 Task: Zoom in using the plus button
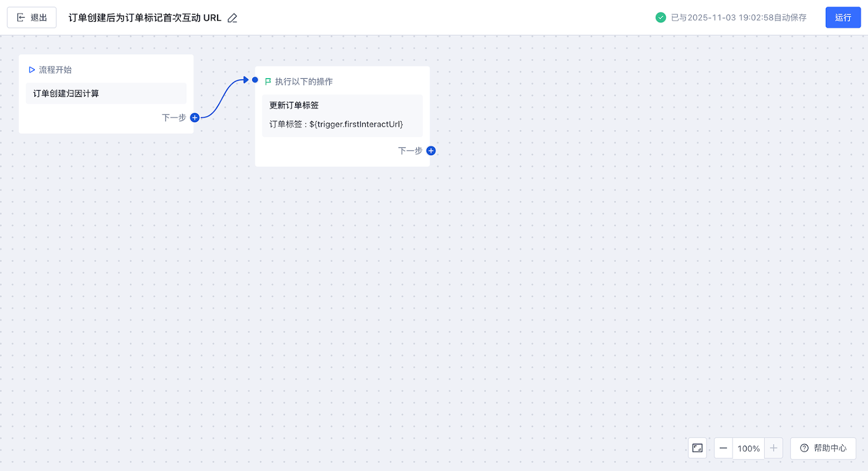pyautogui.click(x=774, y=448)
